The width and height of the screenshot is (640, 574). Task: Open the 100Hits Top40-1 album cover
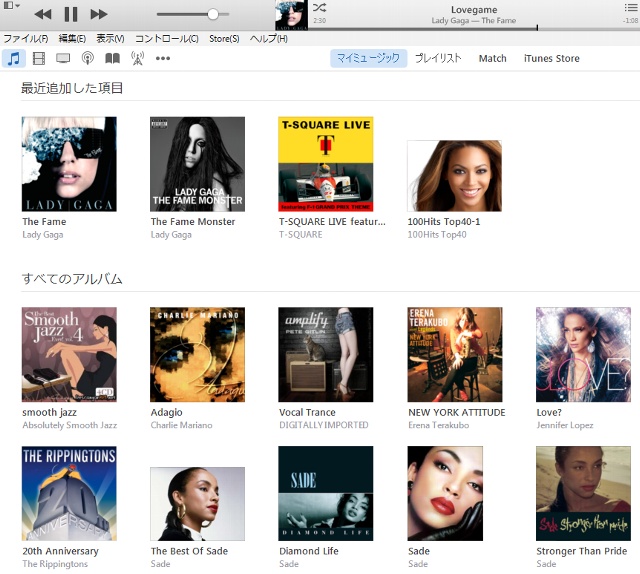point(454,176)
